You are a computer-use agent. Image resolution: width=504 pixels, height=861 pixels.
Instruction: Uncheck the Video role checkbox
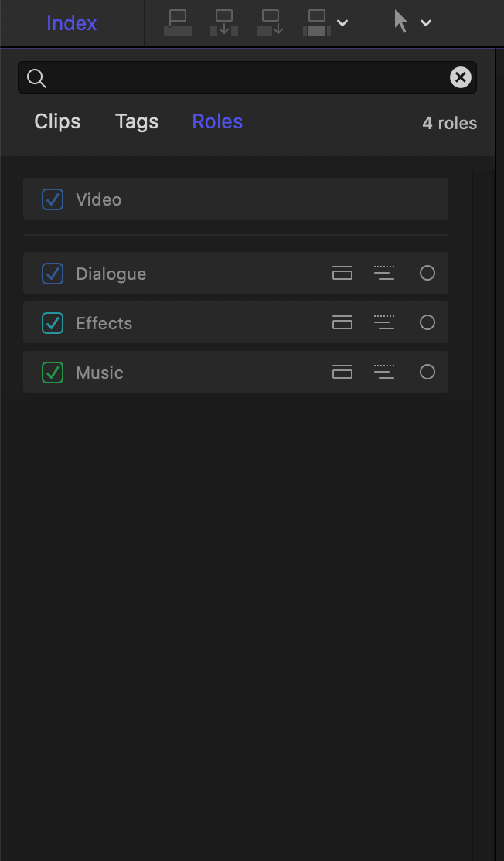tap(52, 199)
